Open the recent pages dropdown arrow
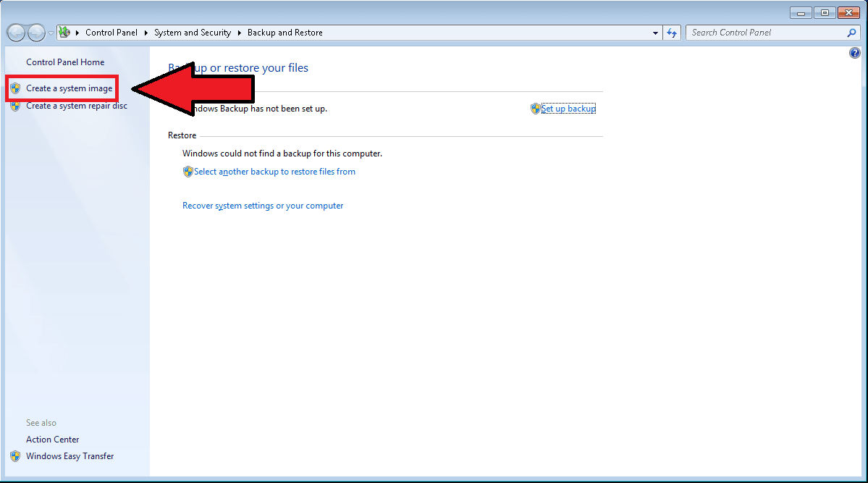 pos(51,33)
